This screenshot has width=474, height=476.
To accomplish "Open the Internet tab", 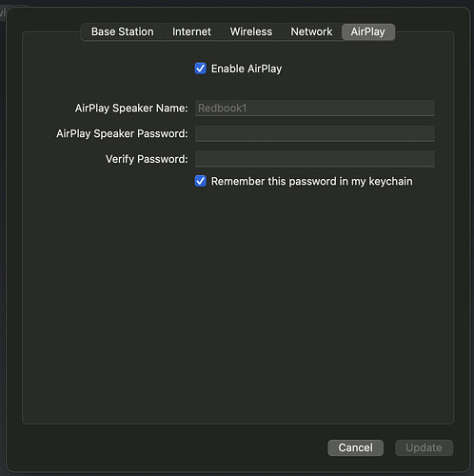I will (191, 31).
